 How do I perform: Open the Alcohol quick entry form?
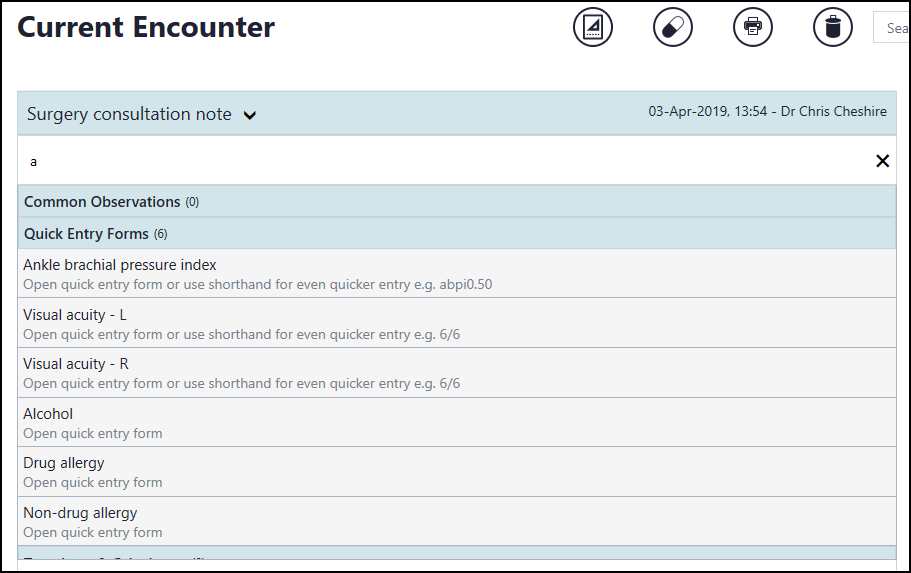[x=48, y=414]
